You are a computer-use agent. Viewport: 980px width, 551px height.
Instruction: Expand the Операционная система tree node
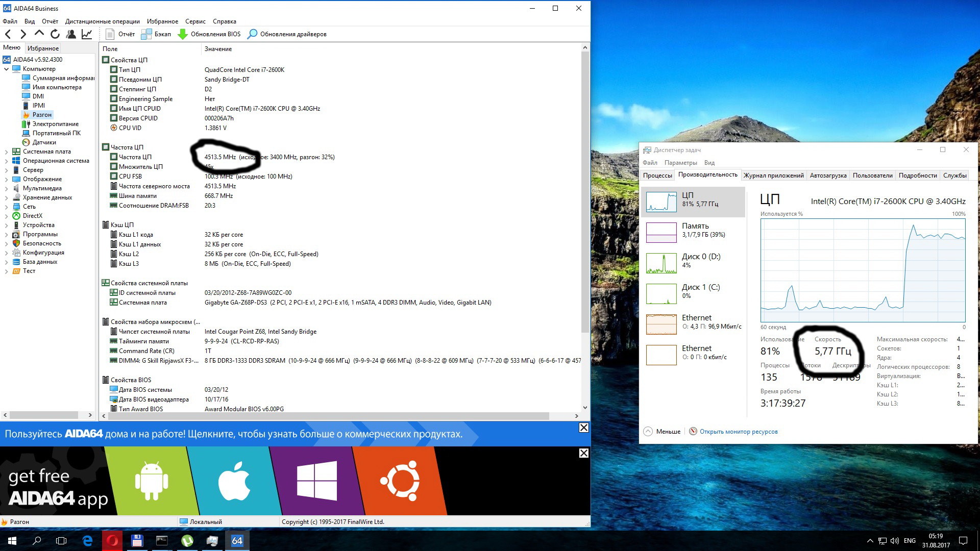pos(6,161)
